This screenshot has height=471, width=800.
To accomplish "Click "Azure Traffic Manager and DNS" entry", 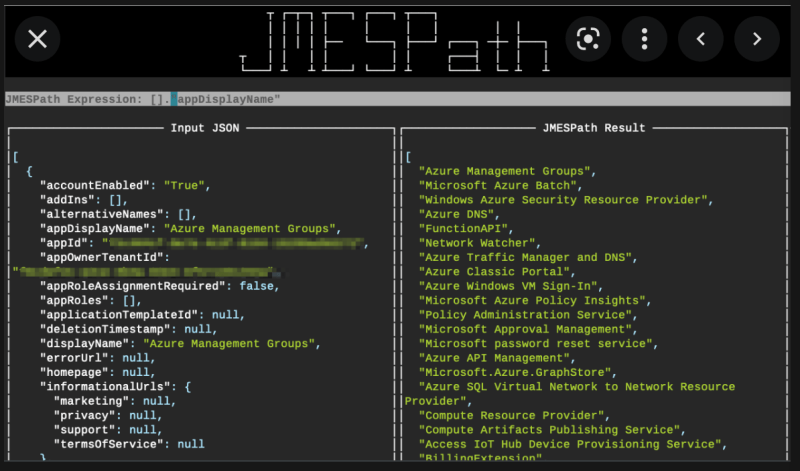I will point(529,257).
